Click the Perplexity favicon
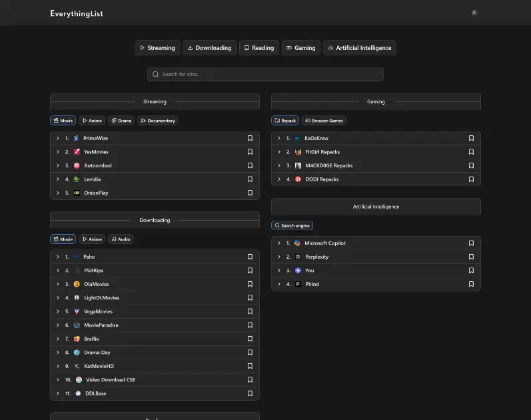This screenshot has width=531, height=420. pyautogui.click(x=298, y=257)
